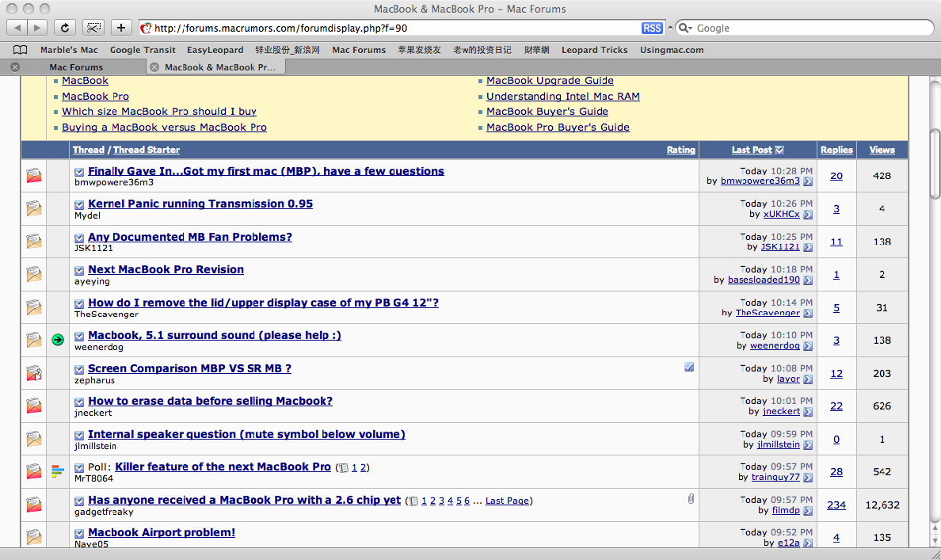Screen dimensions: 941x560
Task: Open the Marble's Mac bookmark
Action: click(69, 50)
